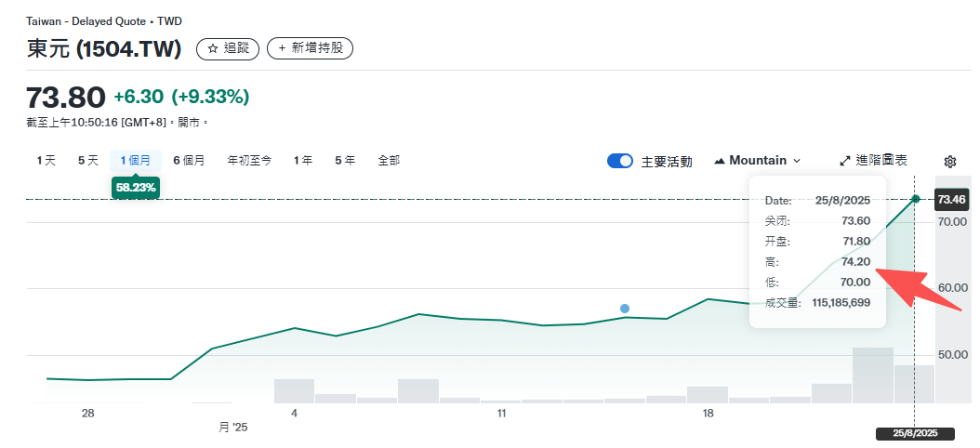Screen dimensions: 980x448
Task: Toggle the 主要活動 switch off
Action: pos(620,161)
